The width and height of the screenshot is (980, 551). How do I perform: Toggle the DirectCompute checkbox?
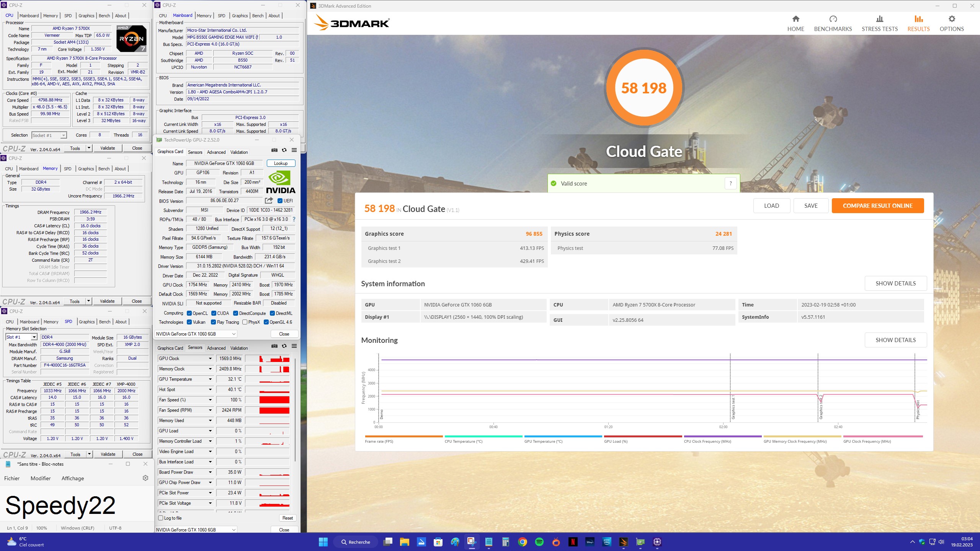click(x=235, y=313)
